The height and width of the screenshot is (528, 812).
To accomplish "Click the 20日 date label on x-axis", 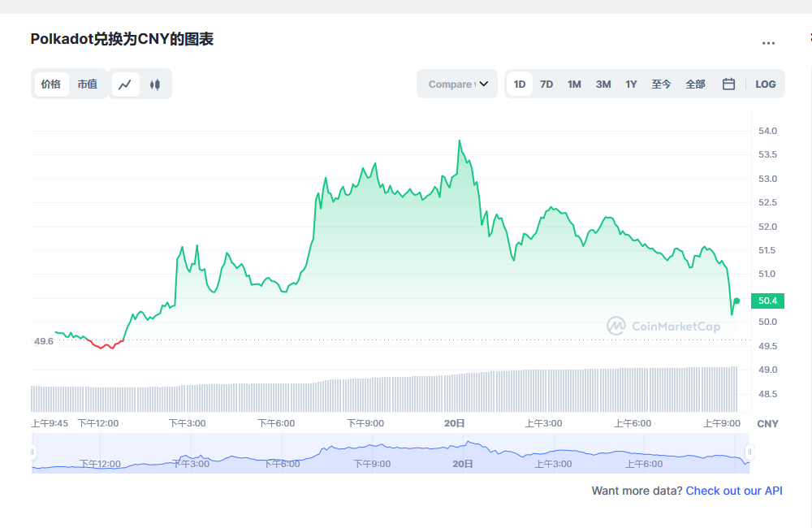I will coord(454,423).
